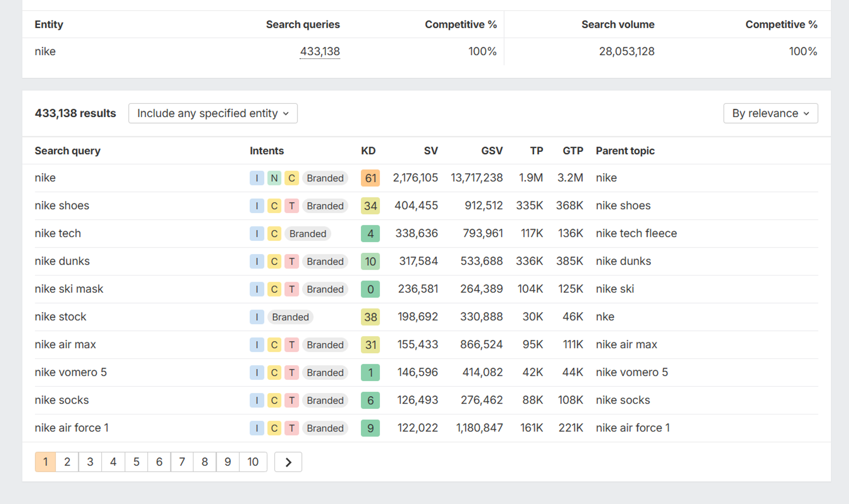Click the I intent badge for nike vomero 5
This screenshot has height=504, width=849.
click(257, 373)
